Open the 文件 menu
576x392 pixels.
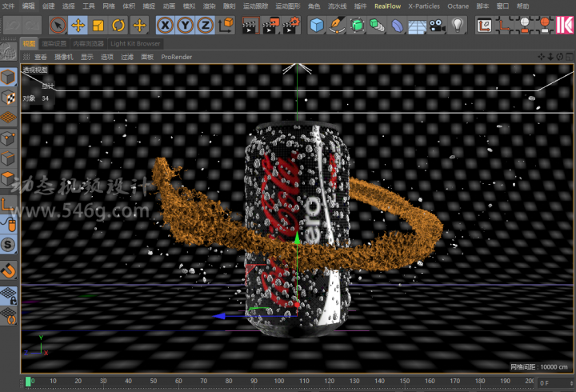tap(8, 6)
